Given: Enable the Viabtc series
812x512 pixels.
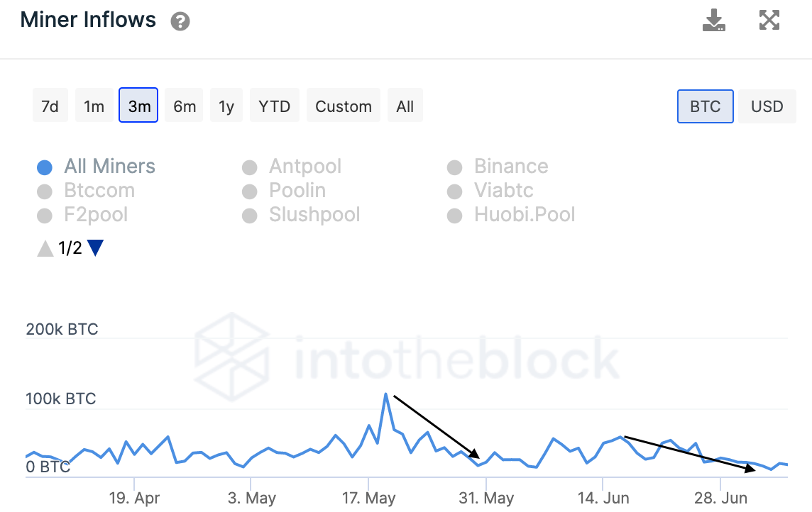Looking at the screenshot, I should pyautogui.click(x=503, y=191).
